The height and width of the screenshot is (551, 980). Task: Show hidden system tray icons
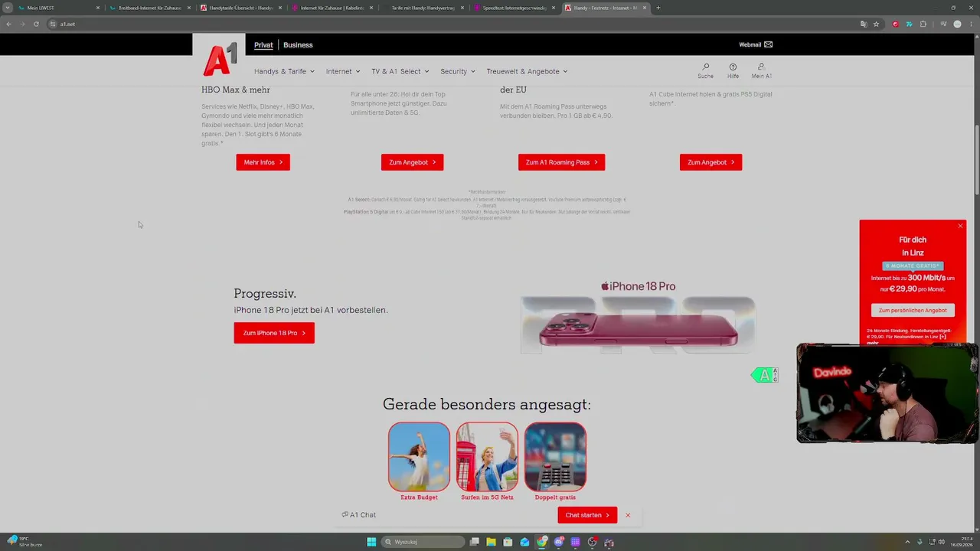(907, 542)
